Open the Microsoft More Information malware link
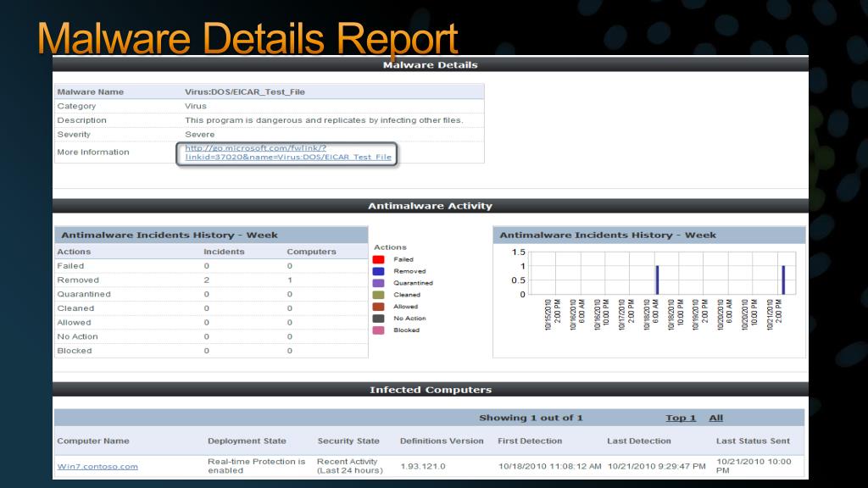Viewport: 868px width, 488px height. (x=288, y=152)
